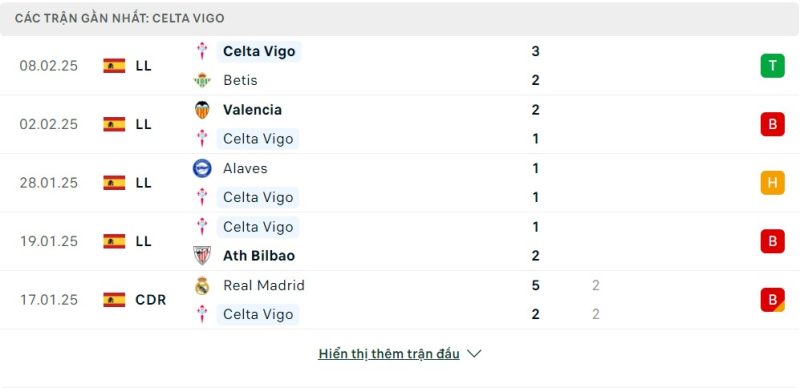Click the red B badge for Valencia match
Screen dimensions: 800x388
772,124
